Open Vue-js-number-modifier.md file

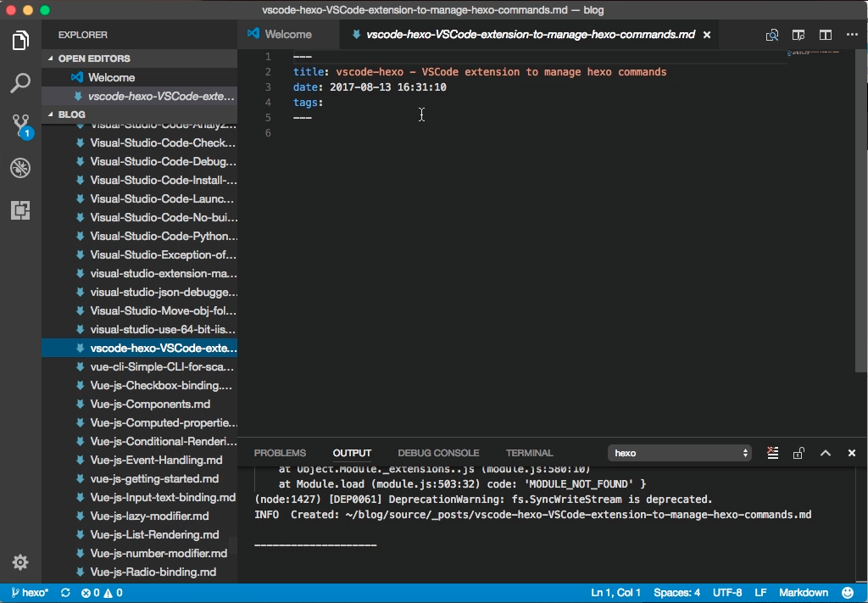[140, 553]
